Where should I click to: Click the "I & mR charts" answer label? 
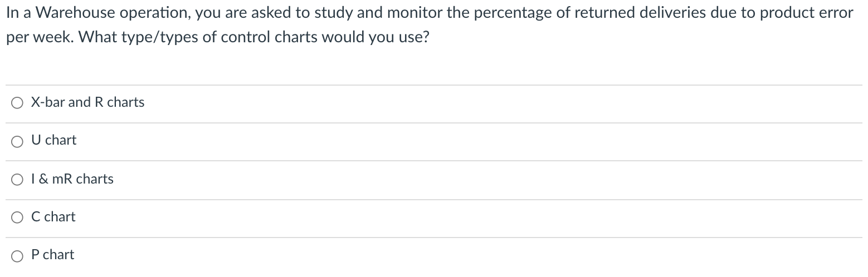pyautogui.click(x=72, y=179)
